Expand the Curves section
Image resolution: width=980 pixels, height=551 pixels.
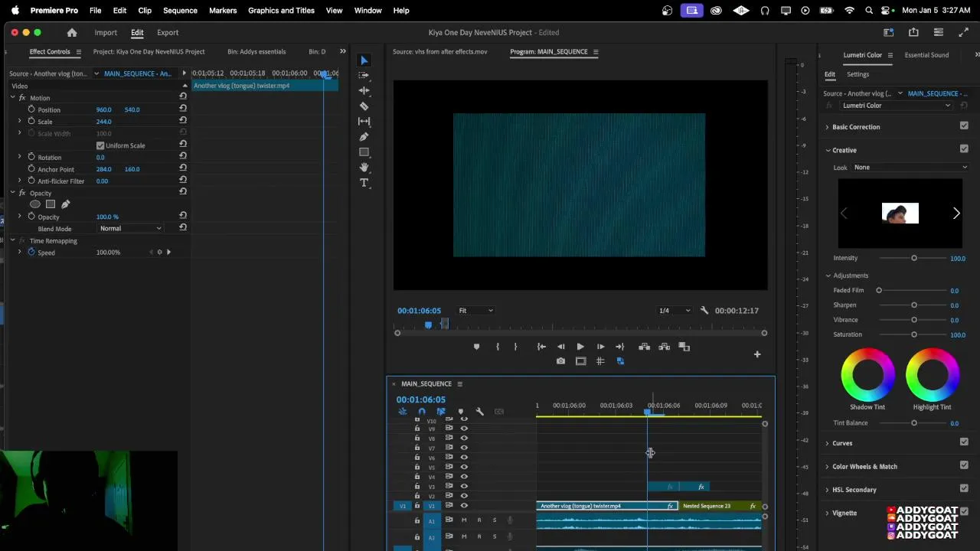(842, 443)
